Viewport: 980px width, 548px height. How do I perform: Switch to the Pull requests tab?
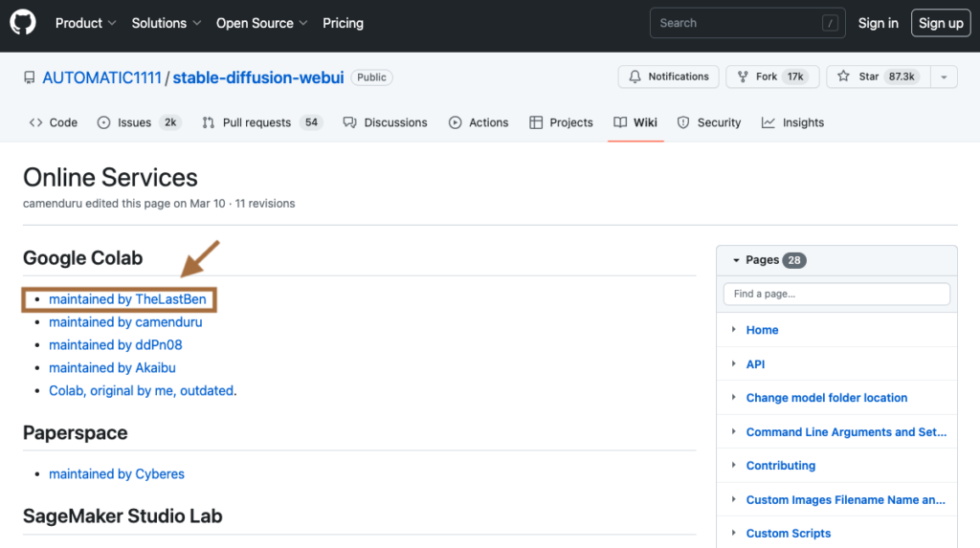click(x=261, y=122)
